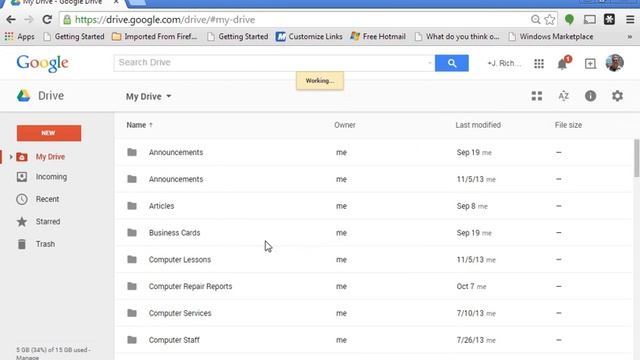640x360 pixels.
Task: Open the Getting Started bookmark beside Apps
Action: 74,37
